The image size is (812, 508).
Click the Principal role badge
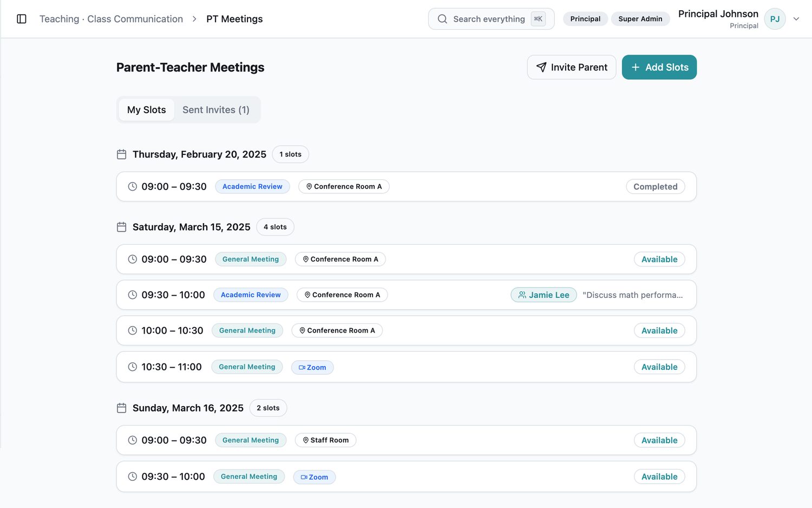click(x=585, y=19)
